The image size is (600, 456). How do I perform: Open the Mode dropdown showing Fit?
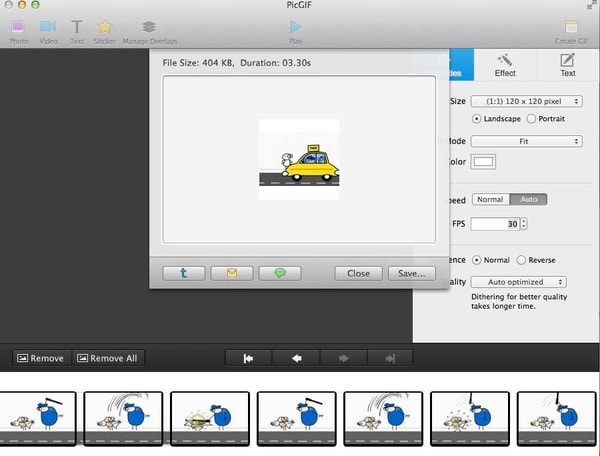pos(527,141)
